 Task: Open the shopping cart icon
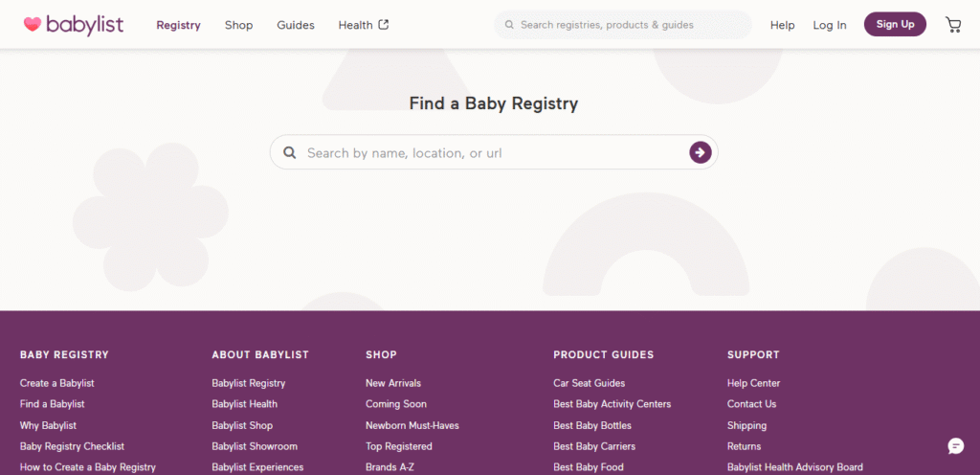(953, 25)
